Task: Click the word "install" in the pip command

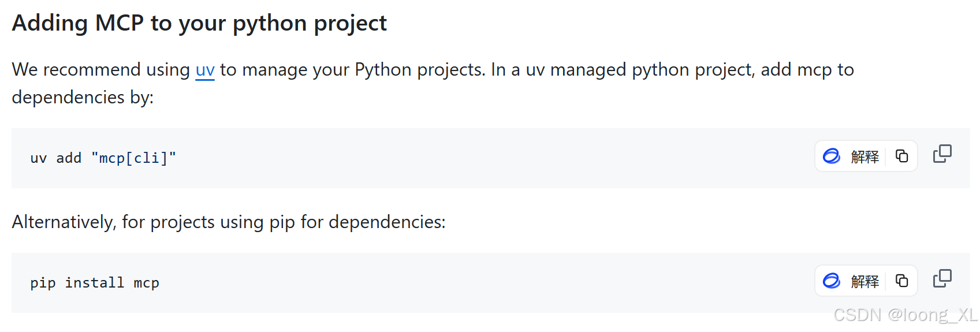Action: (x=94, y=283)
